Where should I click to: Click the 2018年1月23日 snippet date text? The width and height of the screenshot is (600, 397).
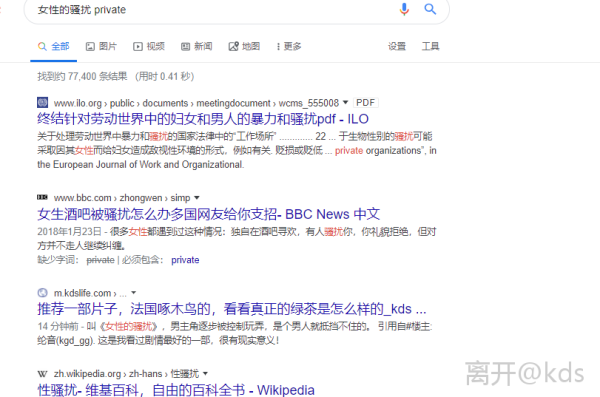pyautogui.click(x=69, y=232)
